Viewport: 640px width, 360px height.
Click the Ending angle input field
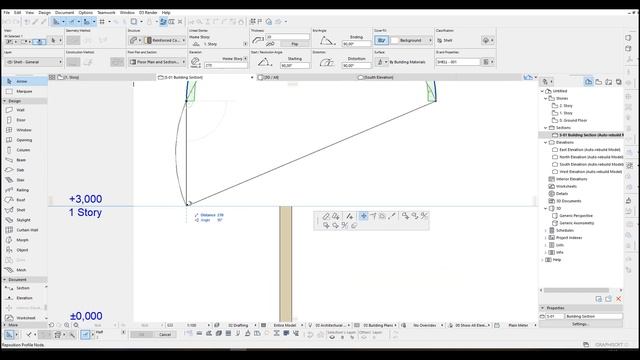click(x=356, y=44)
